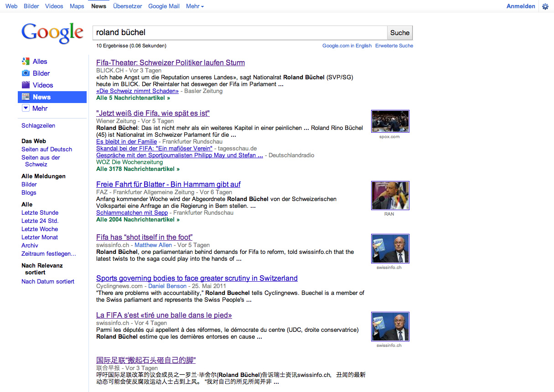Select the Alles icon in the sidebar
Viewport: 554px width, 392px height.
[26, 62]
